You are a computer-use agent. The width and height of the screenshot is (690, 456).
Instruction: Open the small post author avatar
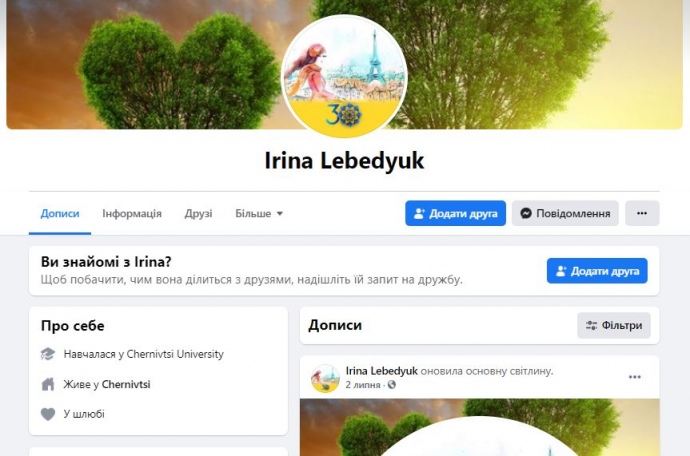325,378
